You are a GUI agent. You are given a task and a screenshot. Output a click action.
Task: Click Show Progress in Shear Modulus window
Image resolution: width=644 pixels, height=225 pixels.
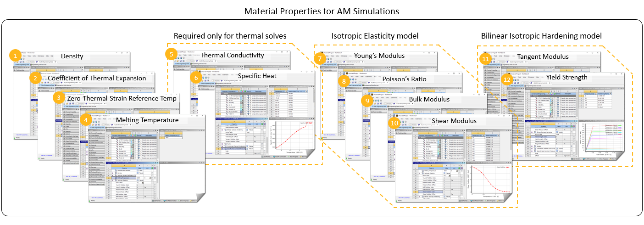pos(490,201)
